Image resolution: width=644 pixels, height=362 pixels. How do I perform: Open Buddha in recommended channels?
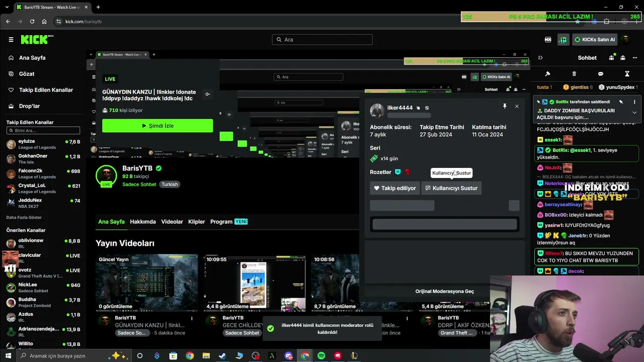tap(43, 302)
